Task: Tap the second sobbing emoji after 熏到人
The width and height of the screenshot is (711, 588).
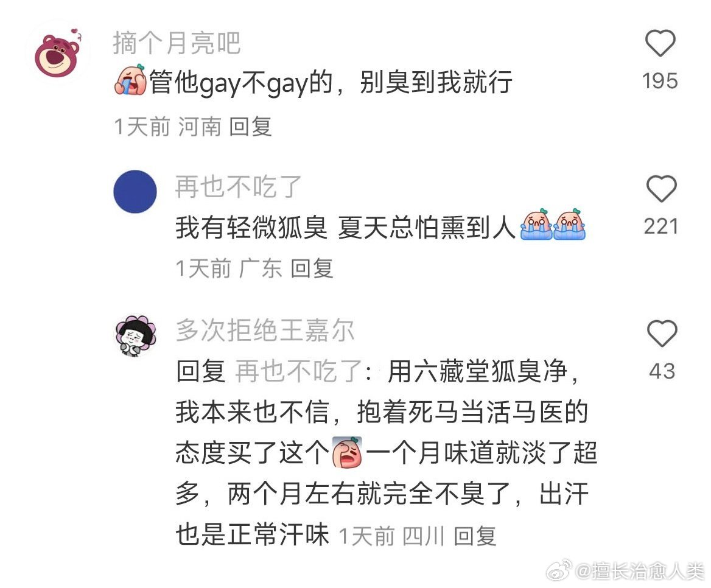Action: coord(570,225)
